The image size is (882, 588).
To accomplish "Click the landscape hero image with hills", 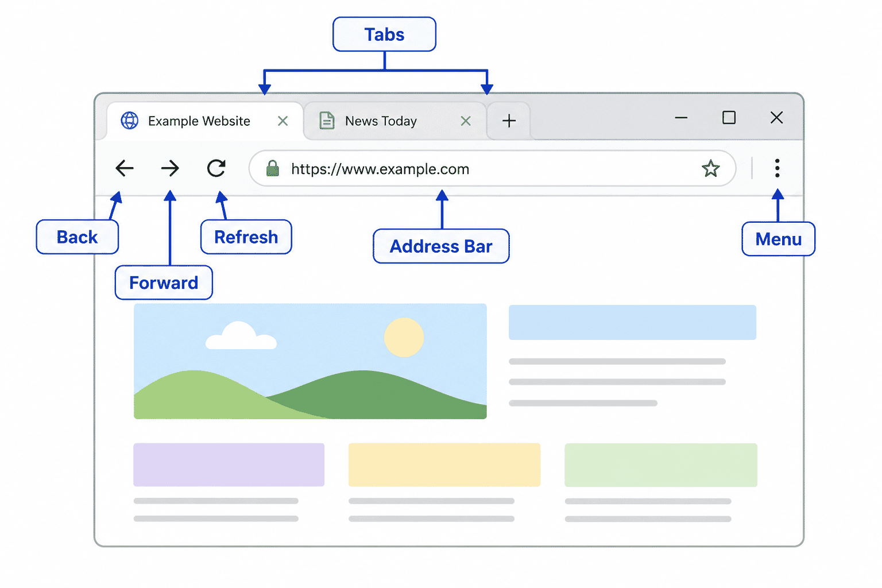I will pyautogui.click(x=310, y=361).
